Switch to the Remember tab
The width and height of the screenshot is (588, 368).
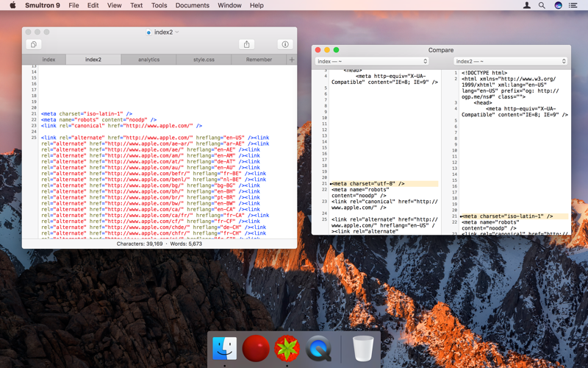[x=259, y=60]
